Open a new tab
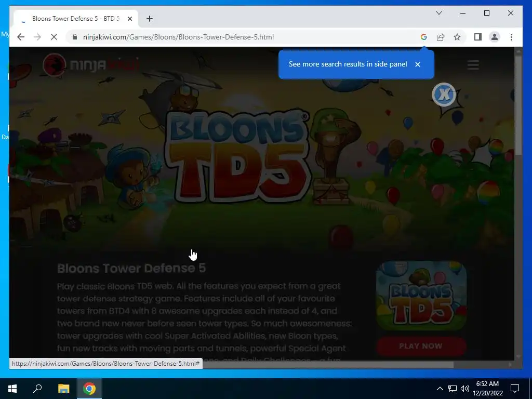 tap(150, 19)
